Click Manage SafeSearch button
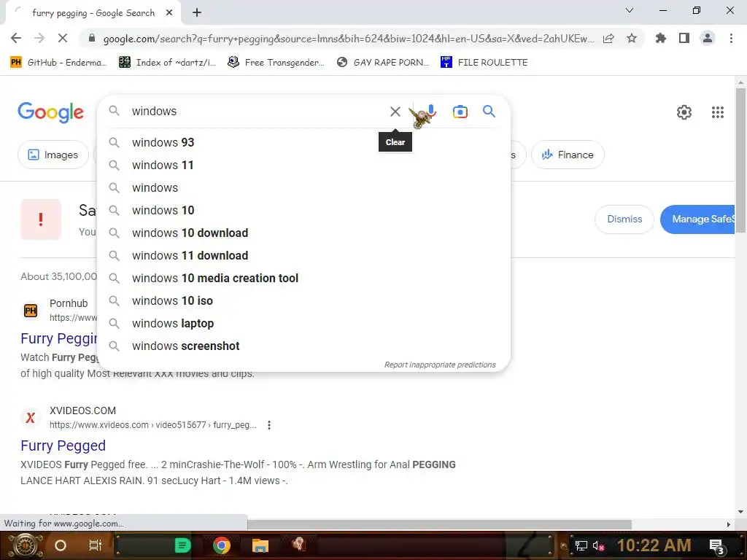The image size is (747, 560). click(697, 219)
